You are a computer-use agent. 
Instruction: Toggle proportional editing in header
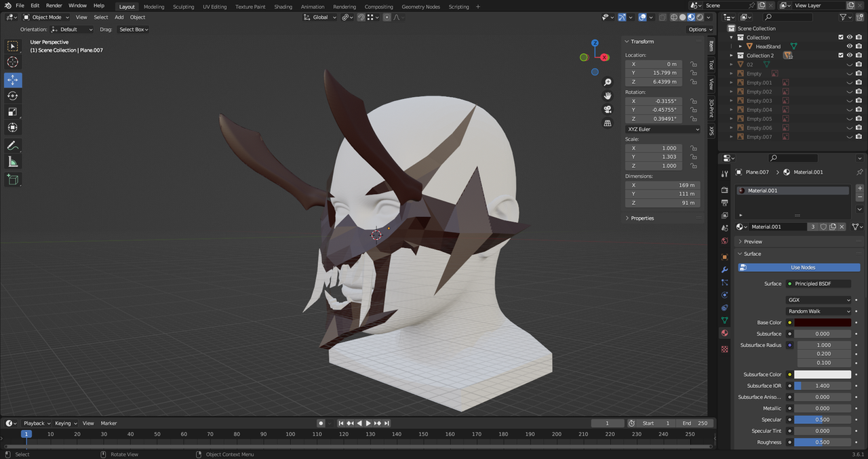click(387, 17)
